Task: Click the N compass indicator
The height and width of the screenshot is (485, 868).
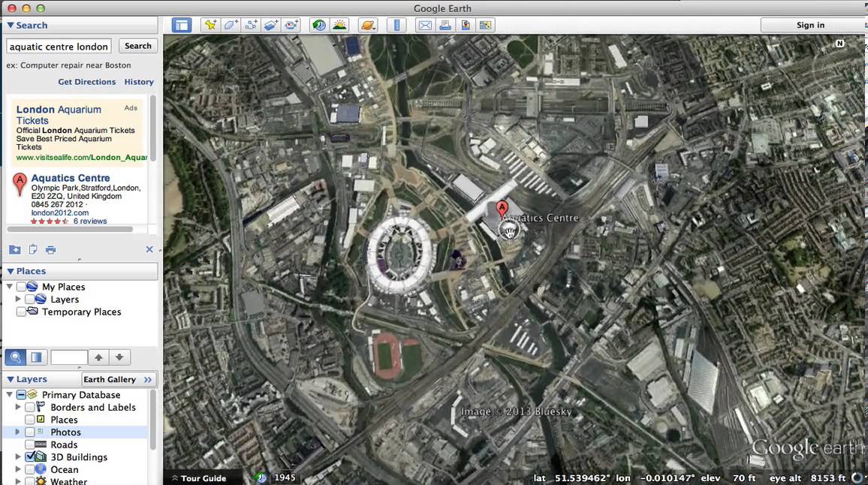Action: point(839,44)
